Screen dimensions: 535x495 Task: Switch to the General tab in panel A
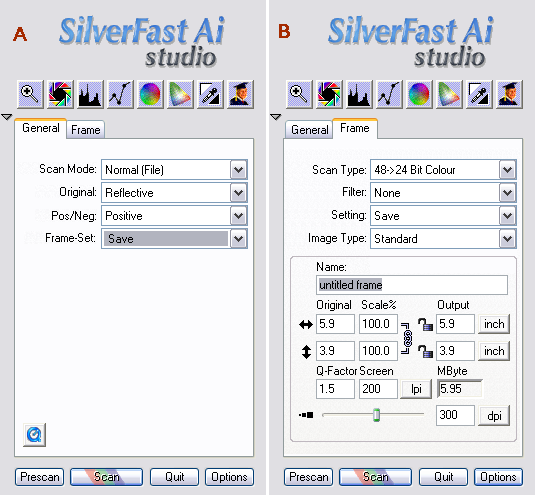click(41, 128)
